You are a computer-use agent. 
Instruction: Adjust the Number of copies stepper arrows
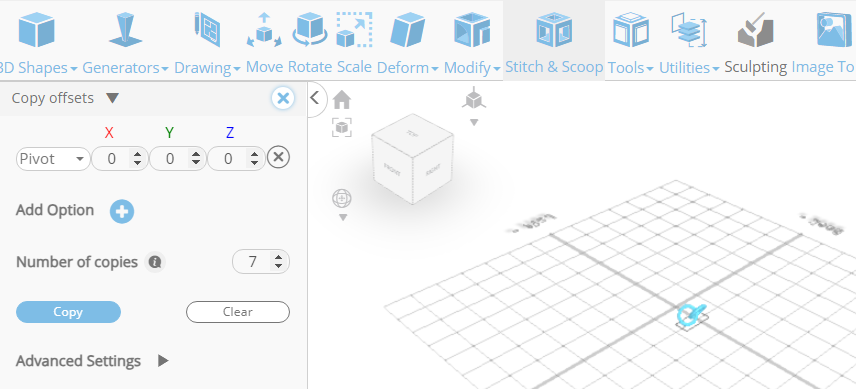[x=278, y=262]
